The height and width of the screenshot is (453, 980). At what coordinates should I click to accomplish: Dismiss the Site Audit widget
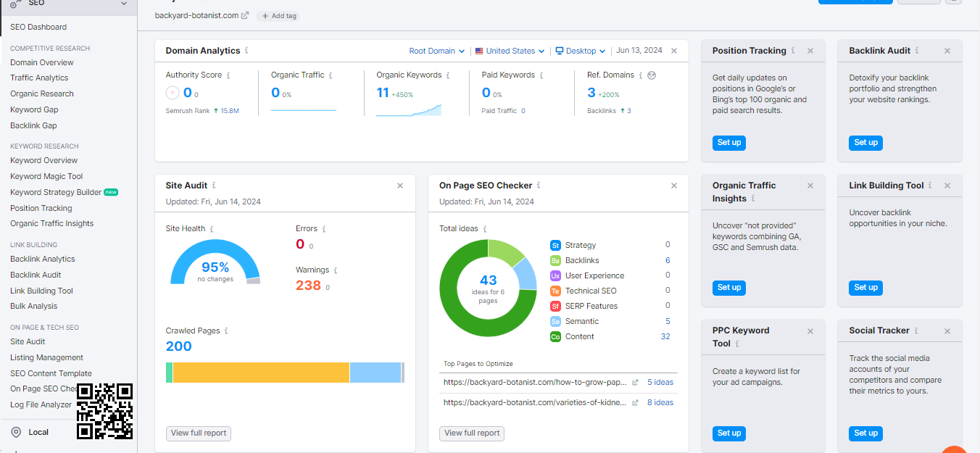tap(400, 186)
